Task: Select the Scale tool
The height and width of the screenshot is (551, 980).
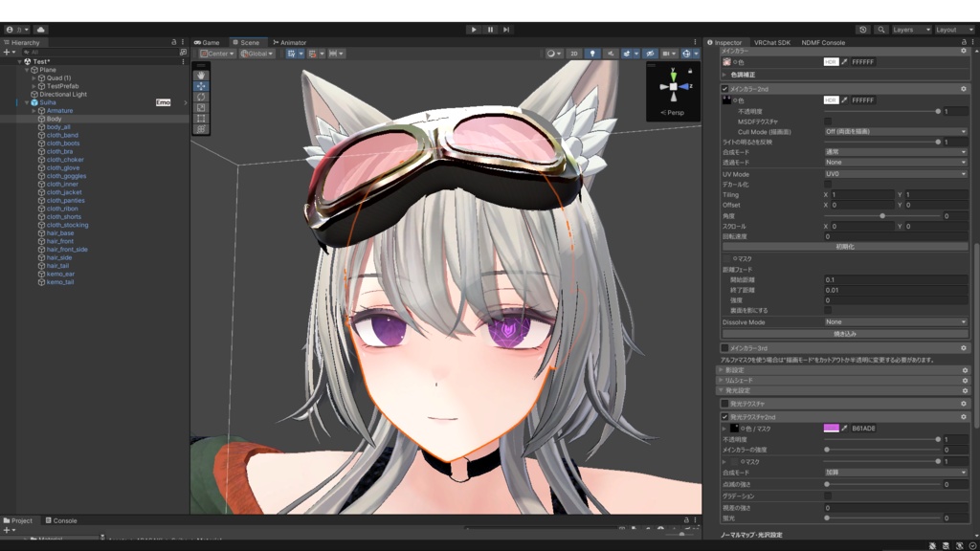Action: (201, 107)
